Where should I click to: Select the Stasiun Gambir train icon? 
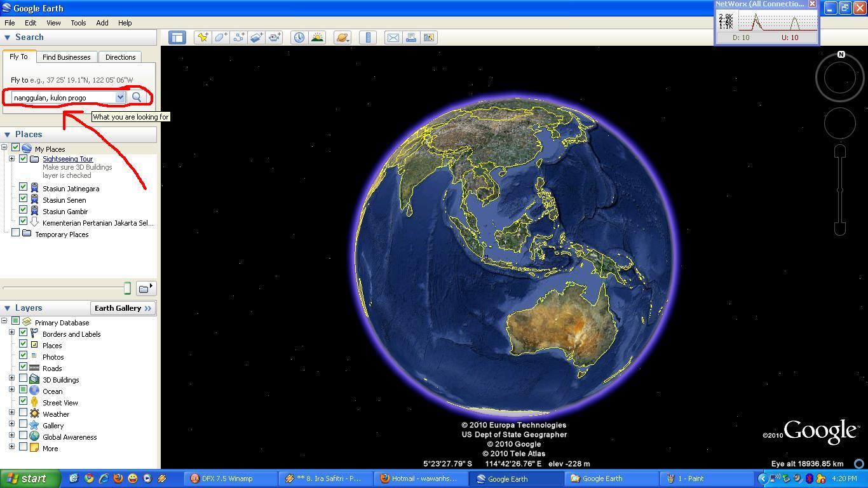coord(34,211)
